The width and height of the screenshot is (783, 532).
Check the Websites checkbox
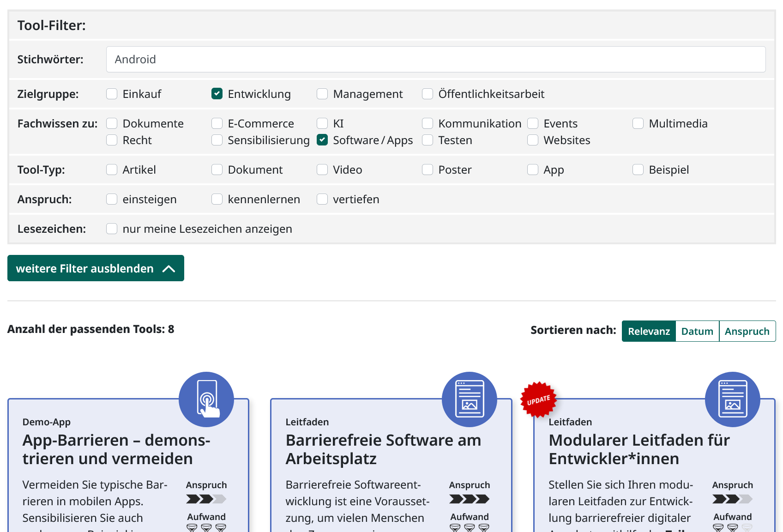pyautogui.click(x=533, y=140)
